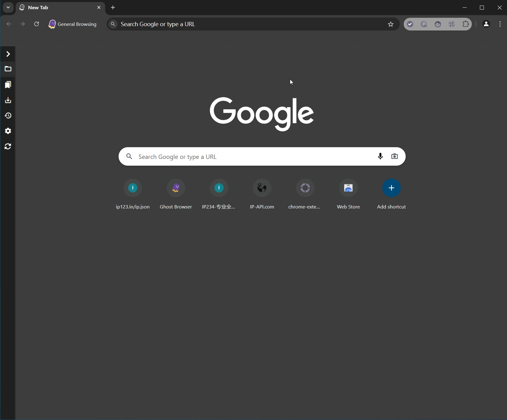Open the face avatar extension icon
This screenshot has height=420, width=507.
[438, 24]
